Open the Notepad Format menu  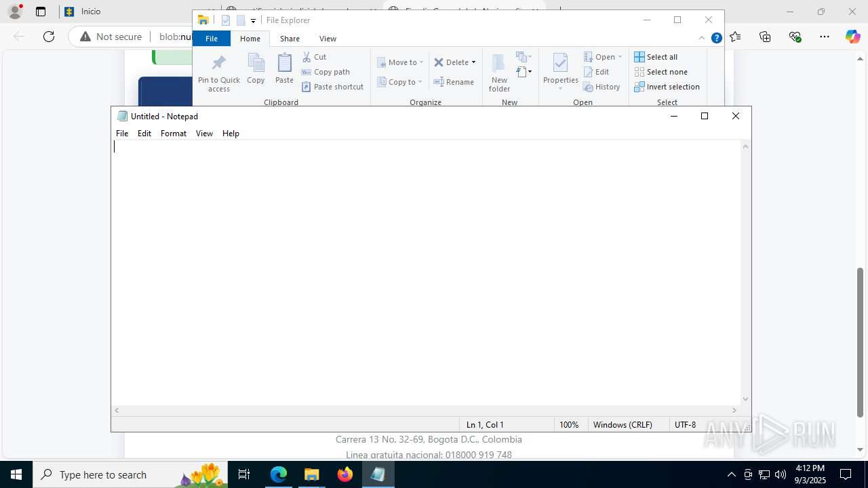click(x=174, y=134)
